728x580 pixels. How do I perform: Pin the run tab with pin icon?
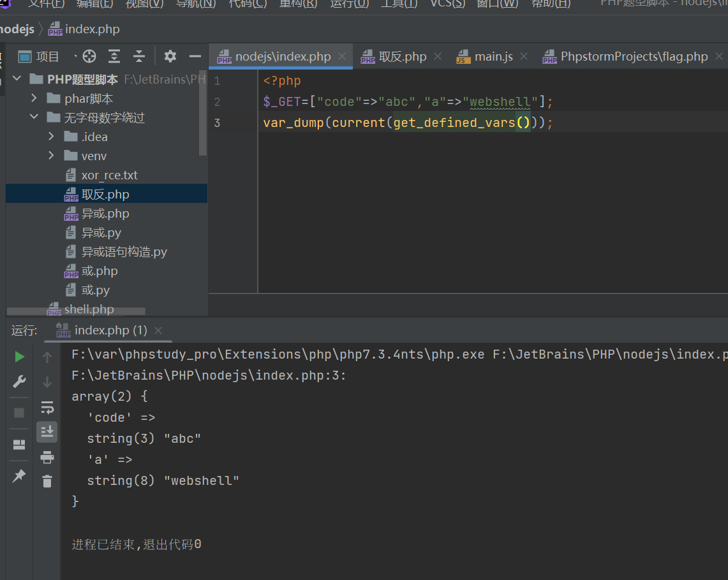tap(19, 475)
